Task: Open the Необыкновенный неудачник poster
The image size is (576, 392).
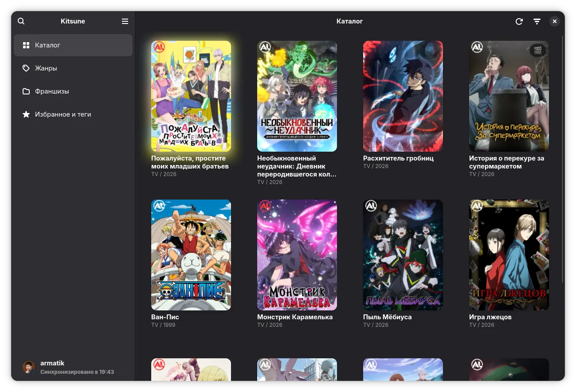Action: click(x=297, y=96)
